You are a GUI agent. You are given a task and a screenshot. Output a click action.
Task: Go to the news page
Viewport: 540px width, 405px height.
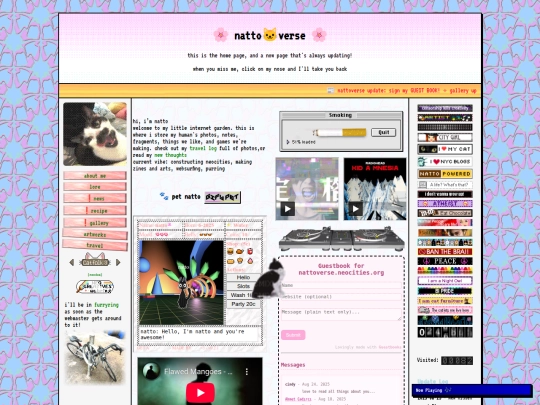click(x=95, y=198)
